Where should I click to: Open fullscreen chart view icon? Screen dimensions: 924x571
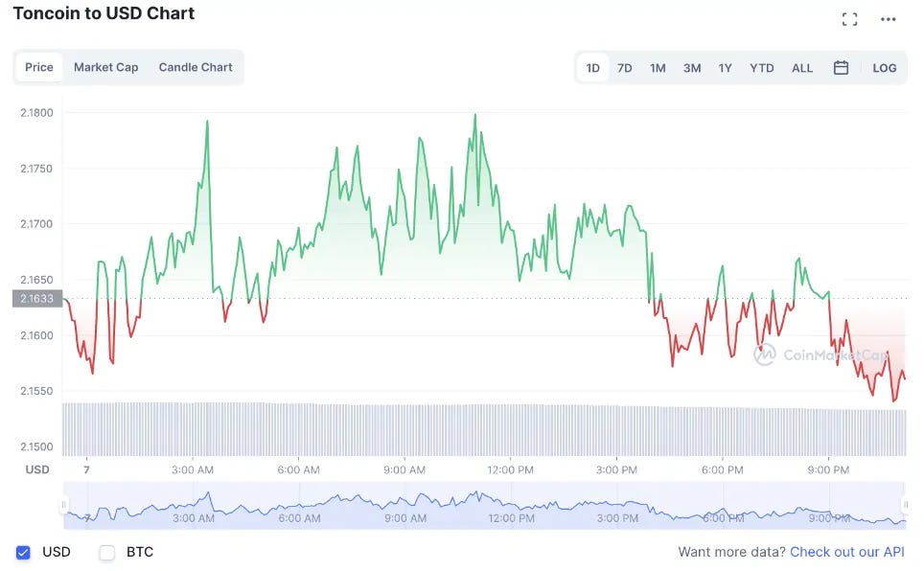pos(849,19)
